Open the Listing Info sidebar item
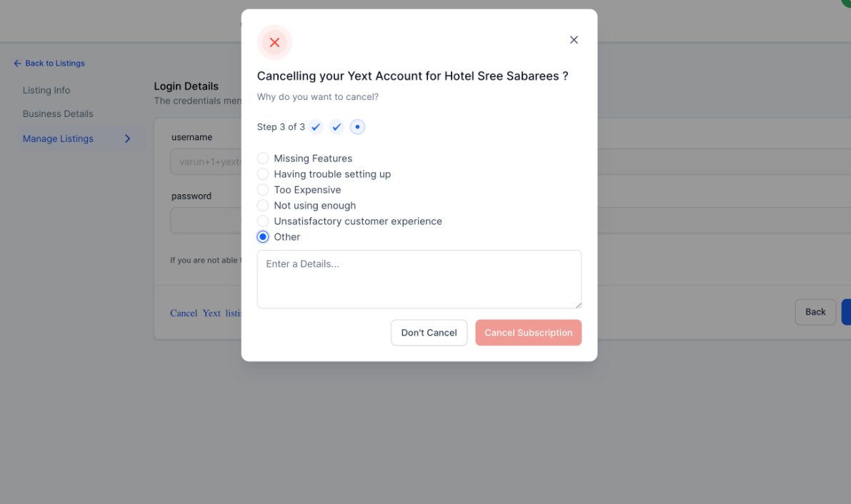The width and height of the screenshot is (851, 504). (x=46, y=90)
